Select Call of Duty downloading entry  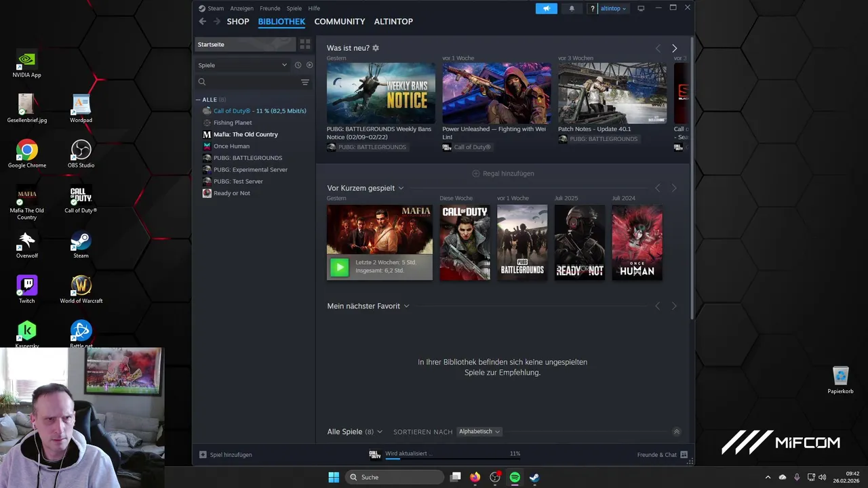click(x=260, y=111)
